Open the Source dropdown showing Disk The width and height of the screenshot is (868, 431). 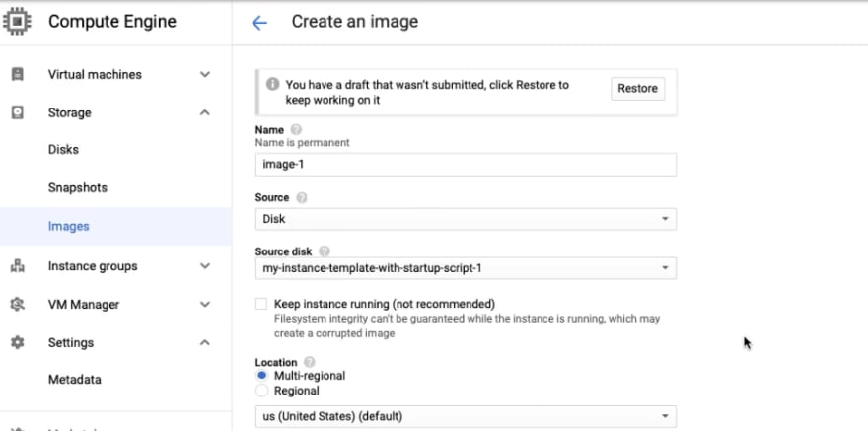pos(466,219)
